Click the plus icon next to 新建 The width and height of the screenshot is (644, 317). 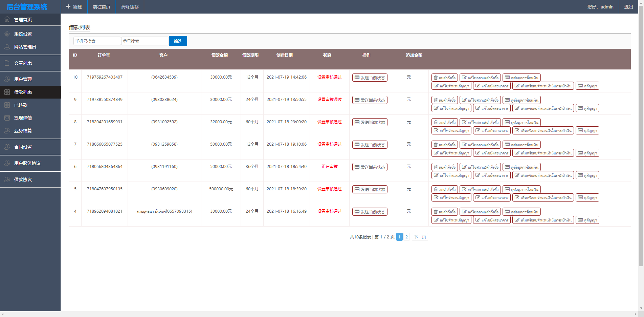68,6
